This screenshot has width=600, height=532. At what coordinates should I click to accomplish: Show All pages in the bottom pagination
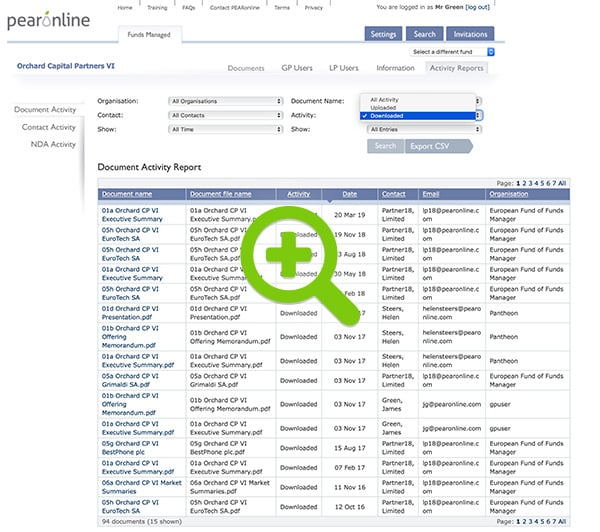click(562, 521)
